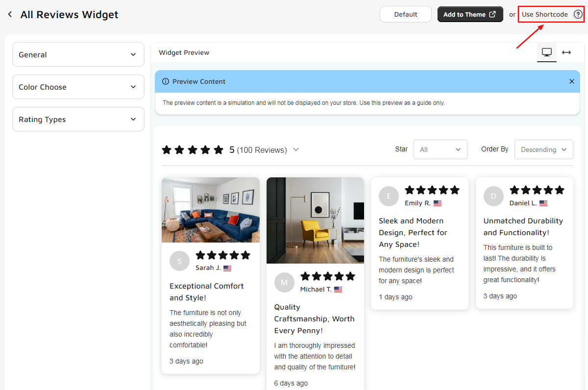Click the US flag beside Michael T.

point(338,290)
